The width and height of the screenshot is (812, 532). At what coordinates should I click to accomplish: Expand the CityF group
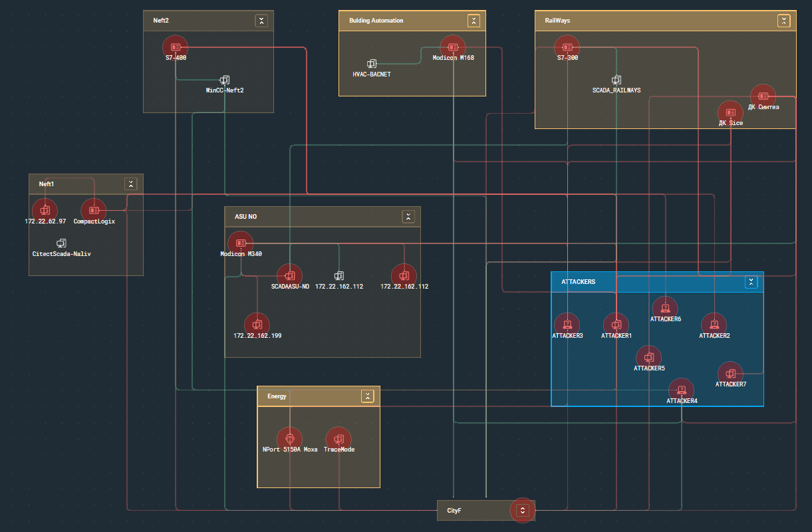523,511
